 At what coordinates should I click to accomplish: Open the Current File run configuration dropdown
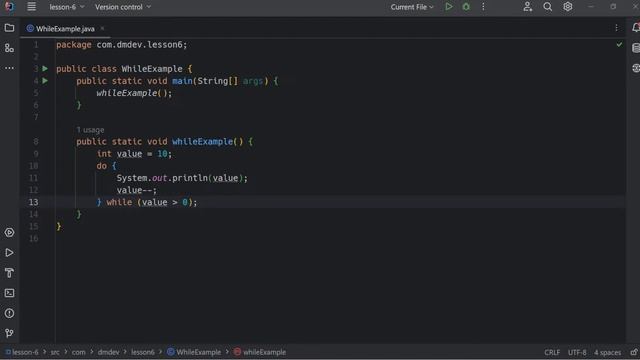tap(412, 7)
